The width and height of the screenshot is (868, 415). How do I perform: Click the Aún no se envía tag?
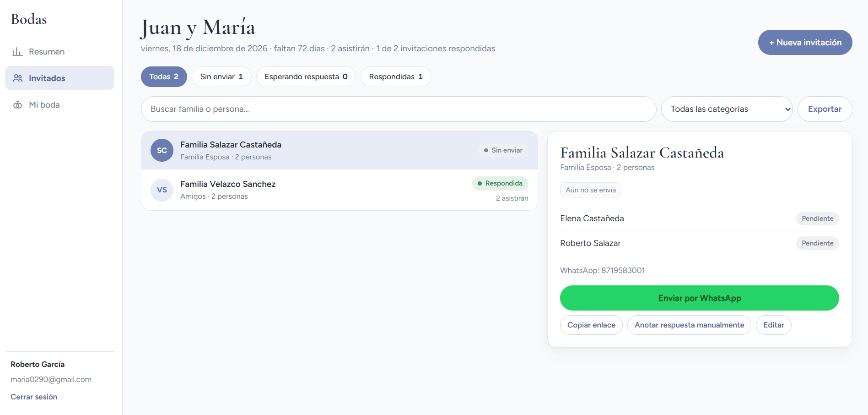[590, 190]
